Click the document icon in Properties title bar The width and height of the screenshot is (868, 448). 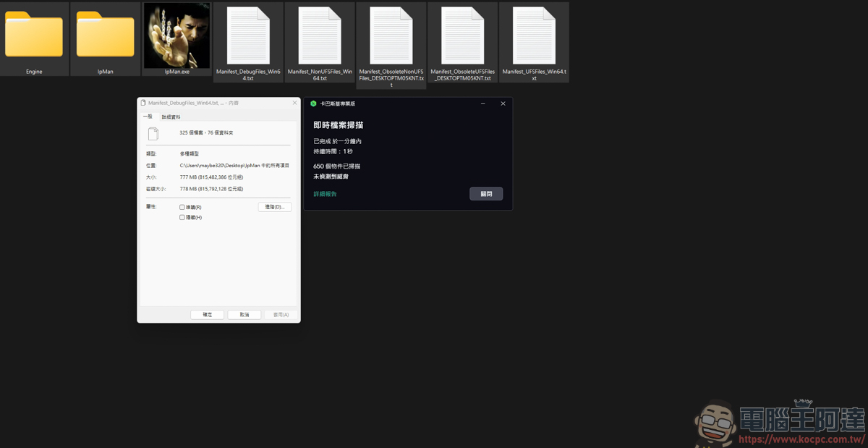pos(143,103)
